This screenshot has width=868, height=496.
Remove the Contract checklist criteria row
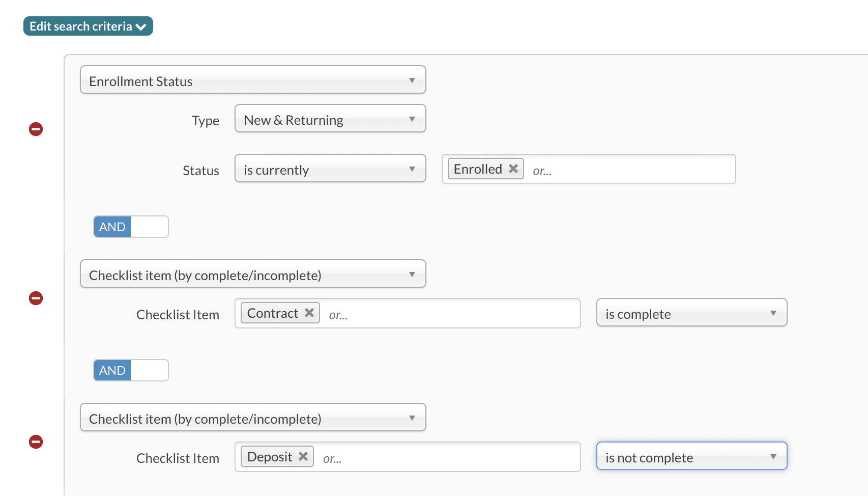pos(36,298)
